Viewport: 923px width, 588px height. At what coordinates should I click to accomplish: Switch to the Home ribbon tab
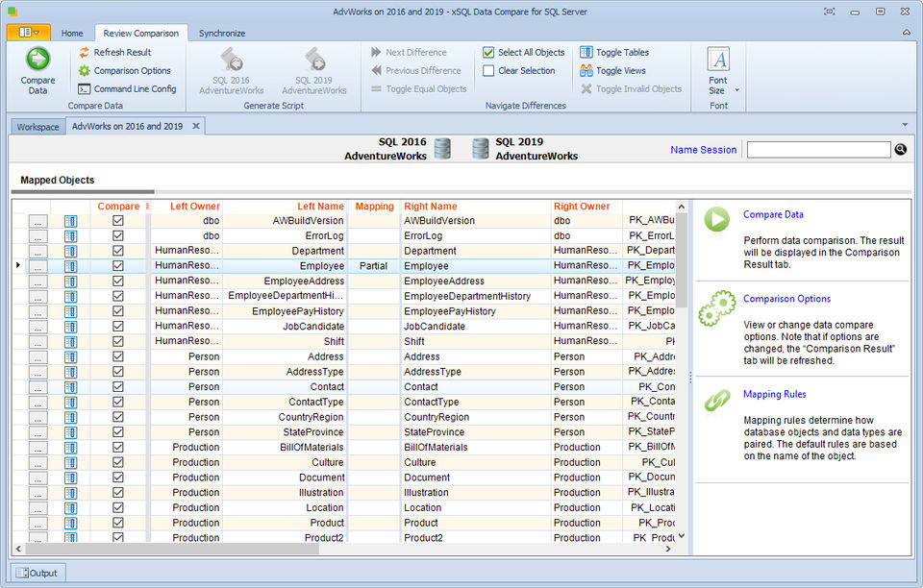pyautogui.click(x=72, y=34)
